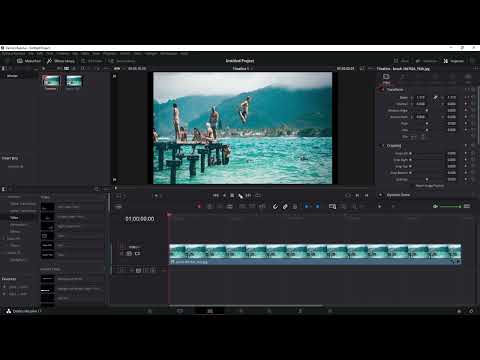Toggle loop playback in viewer
The height and width of the screenshot is (360, 480).
coord(258,196)
